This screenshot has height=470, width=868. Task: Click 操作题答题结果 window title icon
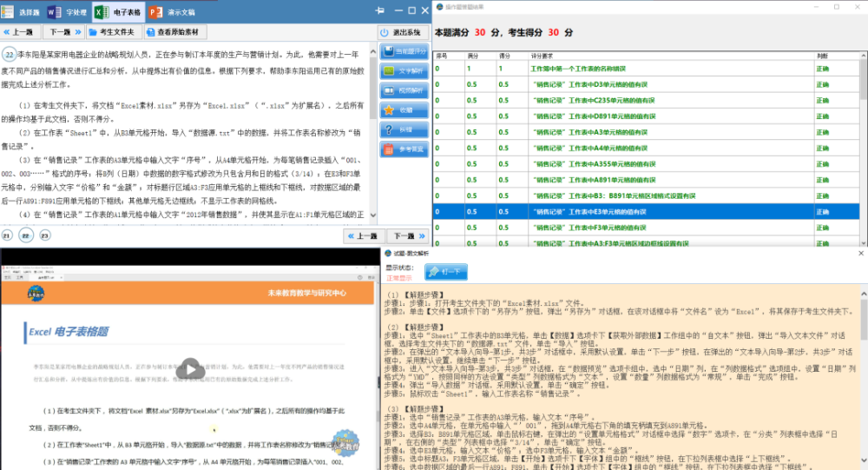440,7
